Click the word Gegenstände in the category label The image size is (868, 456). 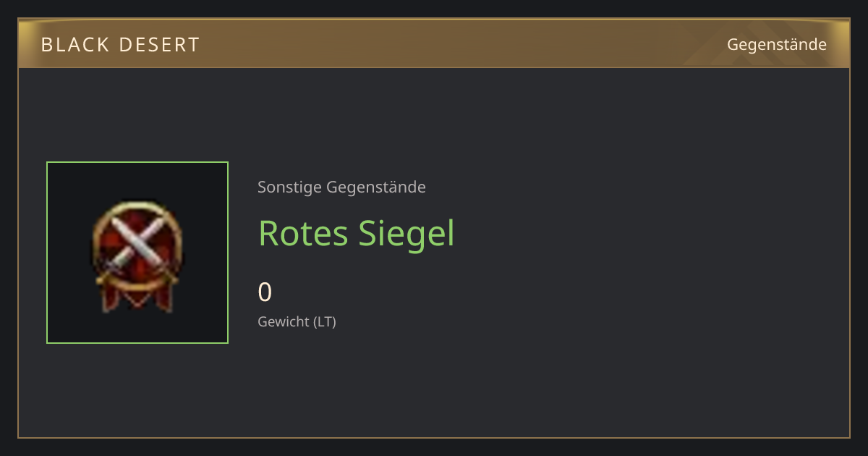point(376,187)
